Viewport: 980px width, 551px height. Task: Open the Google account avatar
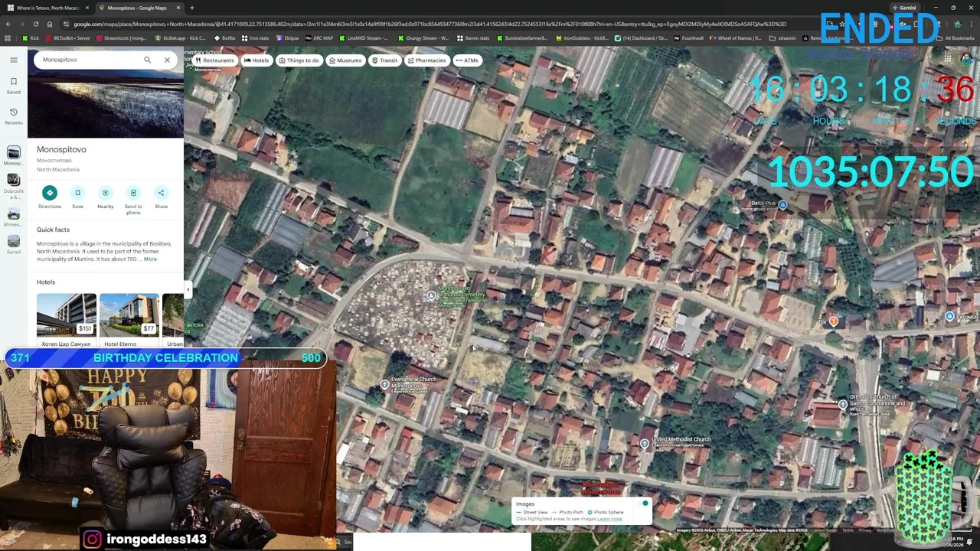click(967, 59)
